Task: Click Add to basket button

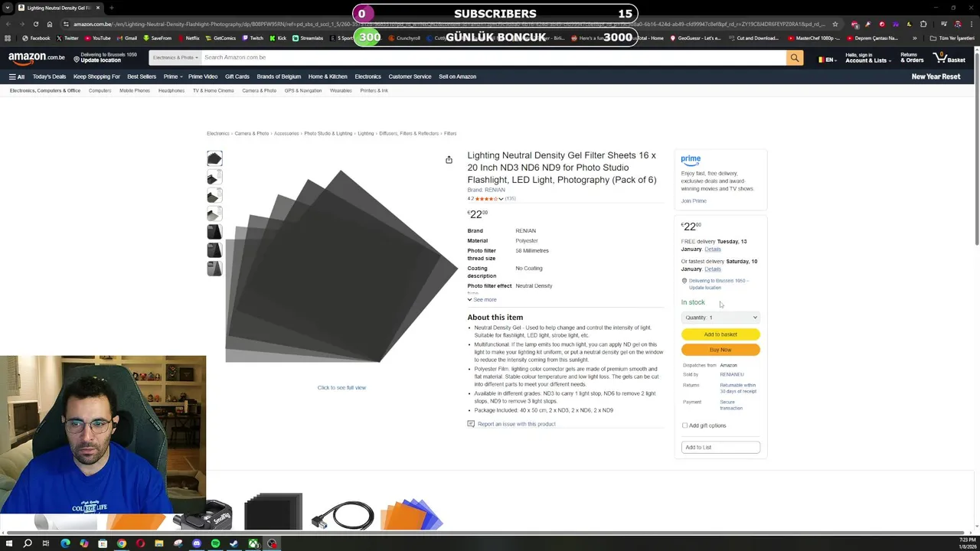Action: (720, 334)
